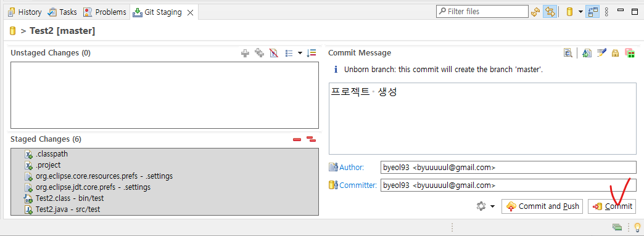Screen dimensions: 644x236
Task: Click the Commit button
Action: tap(612, 206)
